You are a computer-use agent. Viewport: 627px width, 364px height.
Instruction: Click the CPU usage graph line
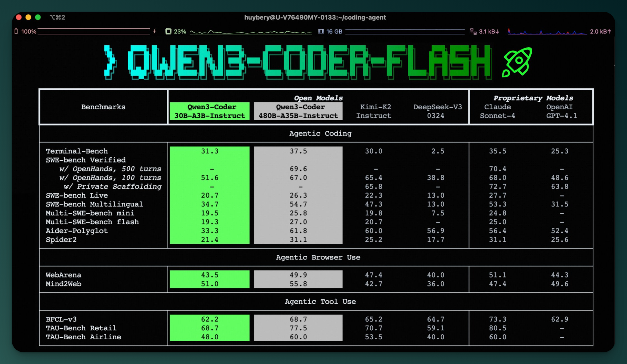251,32
